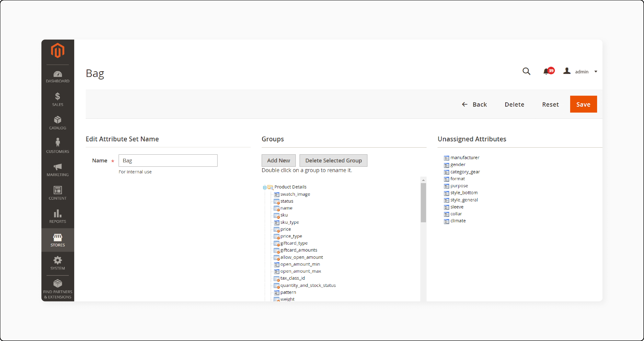
Task: Open the Catalog menu
Action: coord(57,123)
